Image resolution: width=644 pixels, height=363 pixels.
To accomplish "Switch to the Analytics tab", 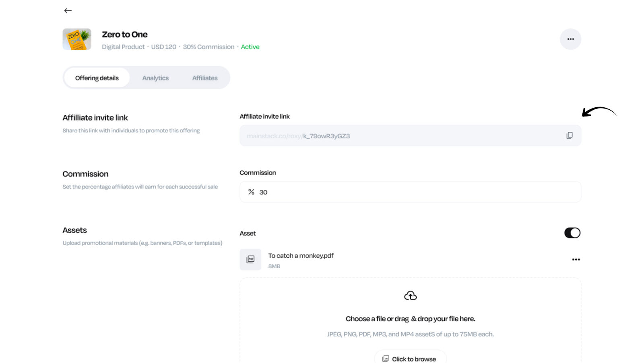I will (155, 78).
